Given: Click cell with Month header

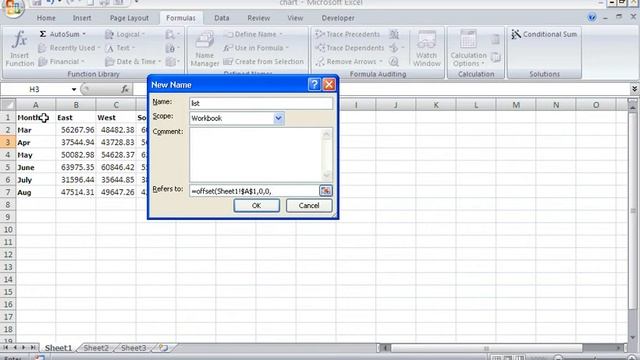Looking at the screenshot, I should tap(36, 118).
